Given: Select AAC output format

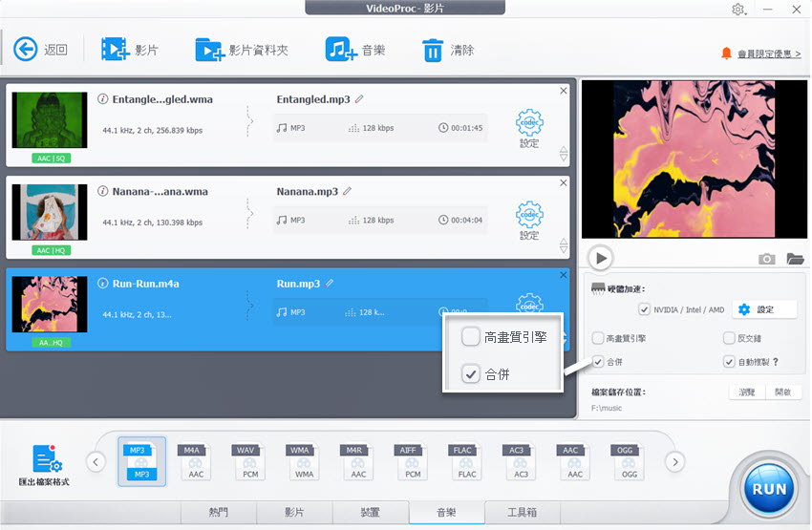Looking at the screenshot, I should [574, 461].
